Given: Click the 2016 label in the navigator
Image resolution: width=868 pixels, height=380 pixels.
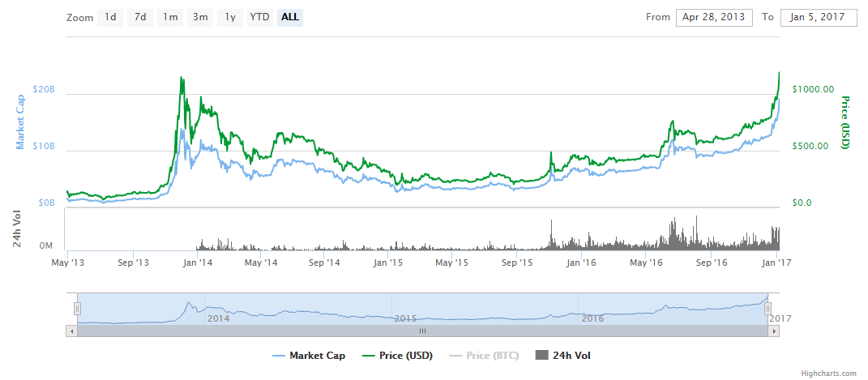Looking at the screenshot, I should tap(592, 318).
